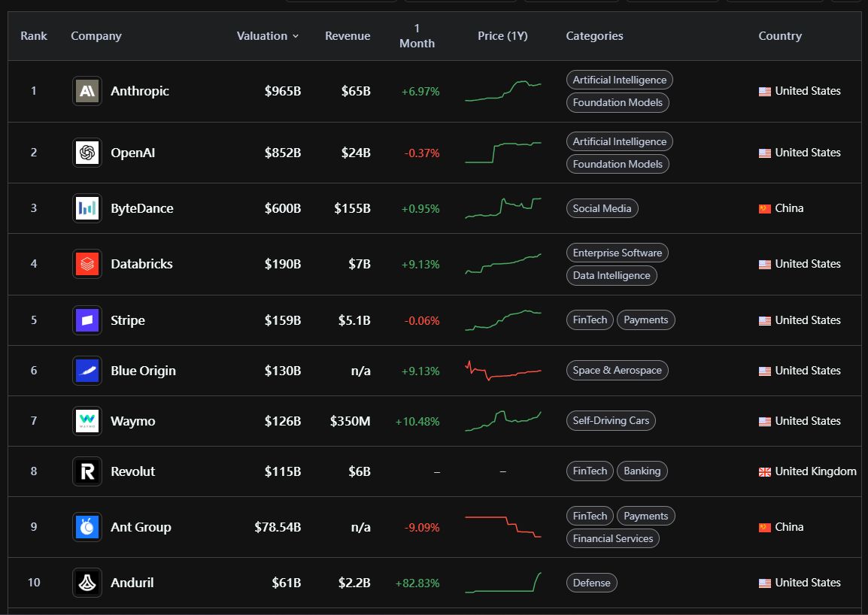Click the Anduril logo icon
Screen dimensions: 868x615
pyautogui.click(x=87, y=583)
